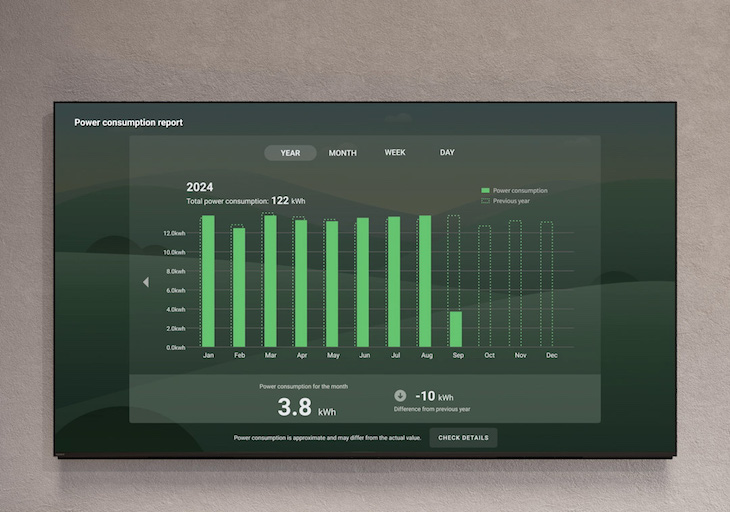Click dotted Previous year legend swatch
The width and height of the screenshot is (730, 512).
click(x=485, y=201)
